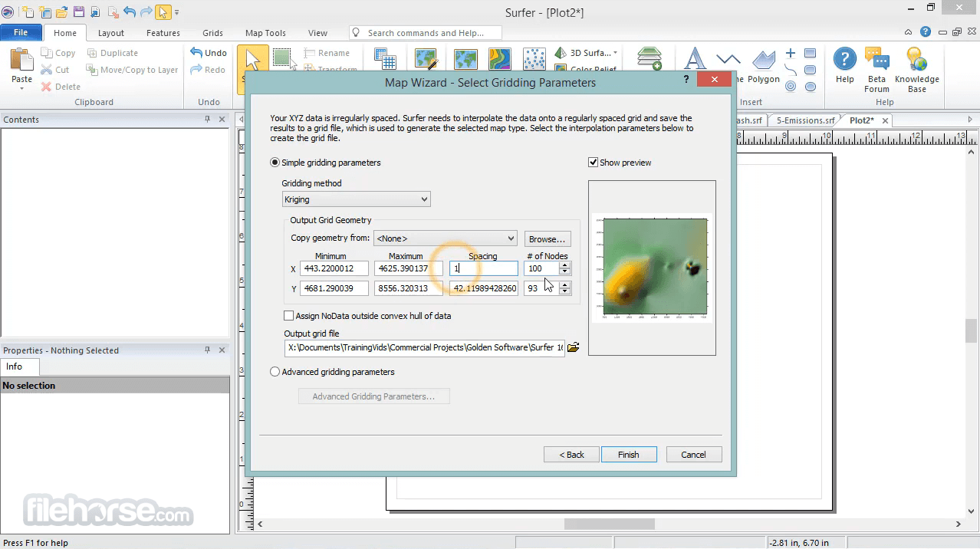The width and height of the screenshot is (980, 549).
Task: Click the New Worksheet icon in quick access toolbar
Action: (45, 12)
